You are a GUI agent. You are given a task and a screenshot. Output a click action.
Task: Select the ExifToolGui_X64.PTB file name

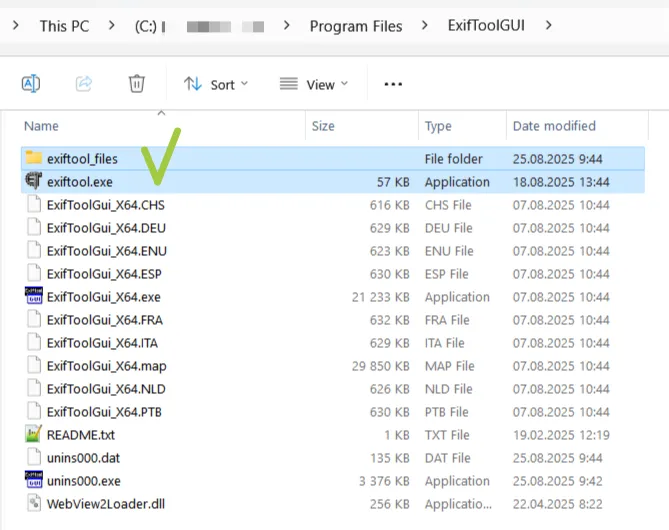pos(104,412)
